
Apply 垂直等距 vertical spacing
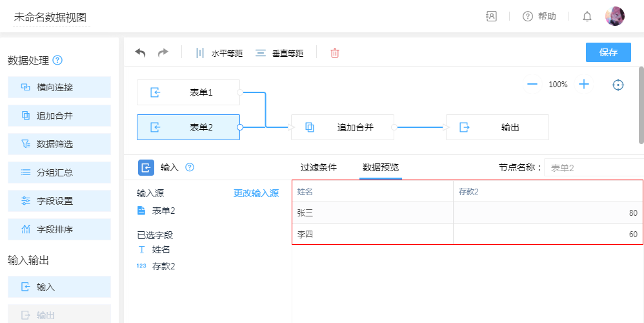(x=279, y=53)
